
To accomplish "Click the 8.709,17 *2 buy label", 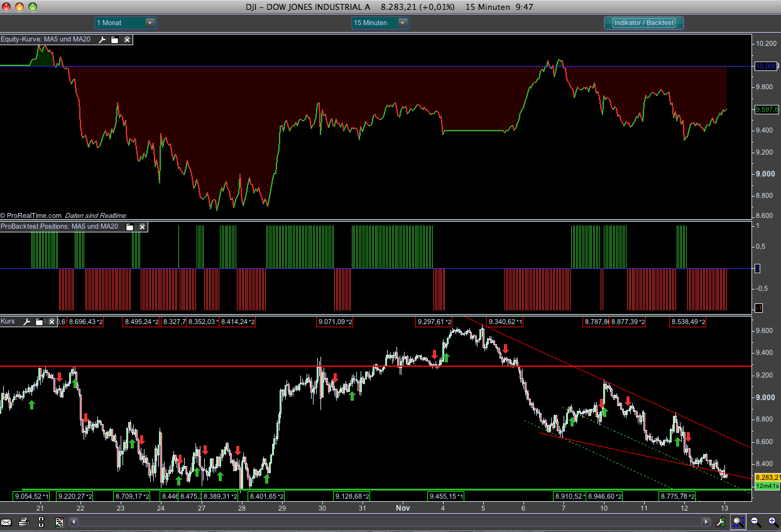I will (132, 496).
